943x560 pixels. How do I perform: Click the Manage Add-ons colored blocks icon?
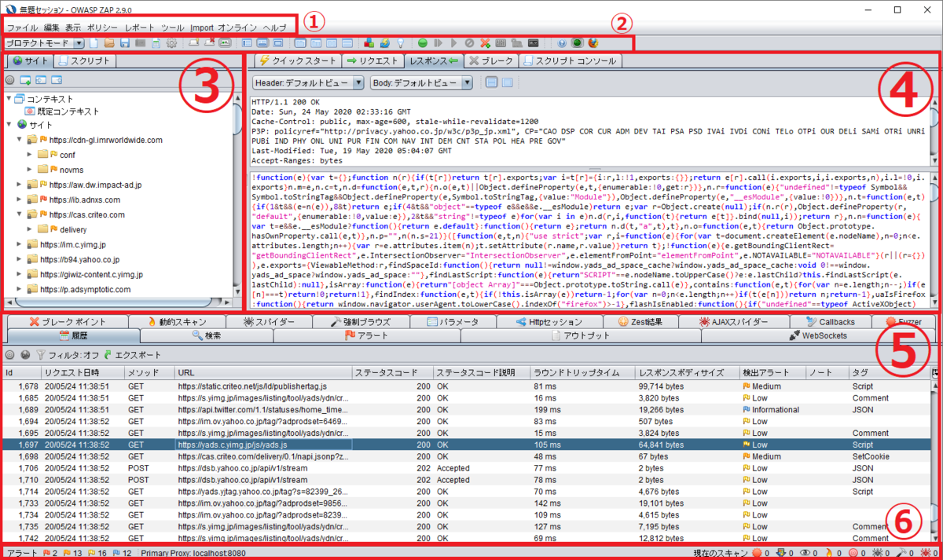click(369, 42)
